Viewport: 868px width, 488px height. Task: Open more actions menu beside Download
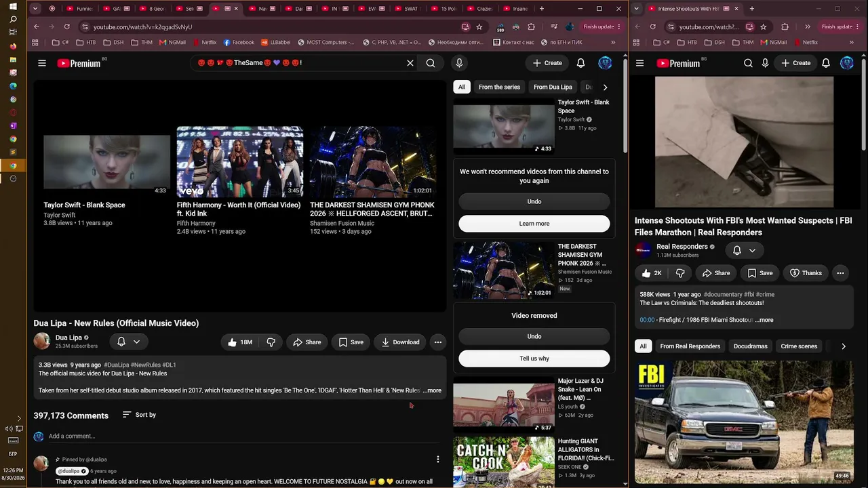tap(438, 342)
